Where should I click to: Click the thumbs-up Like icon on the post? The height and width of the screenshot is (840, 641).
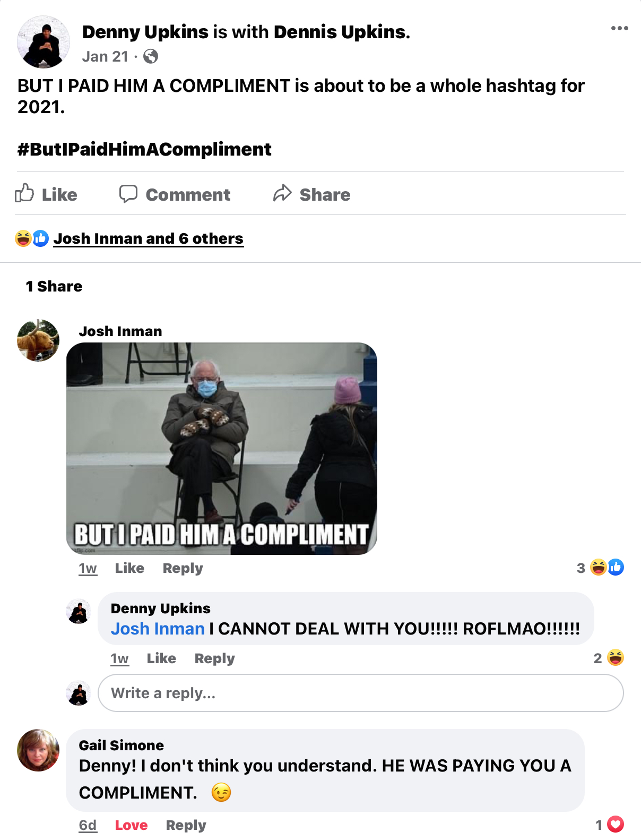tap(24, 193)
